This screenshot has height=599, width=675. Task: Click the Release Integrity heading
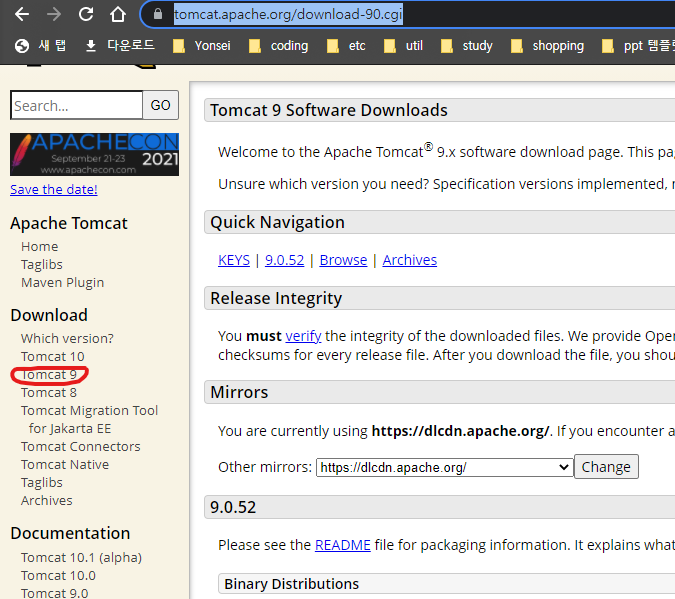(276, 298)
